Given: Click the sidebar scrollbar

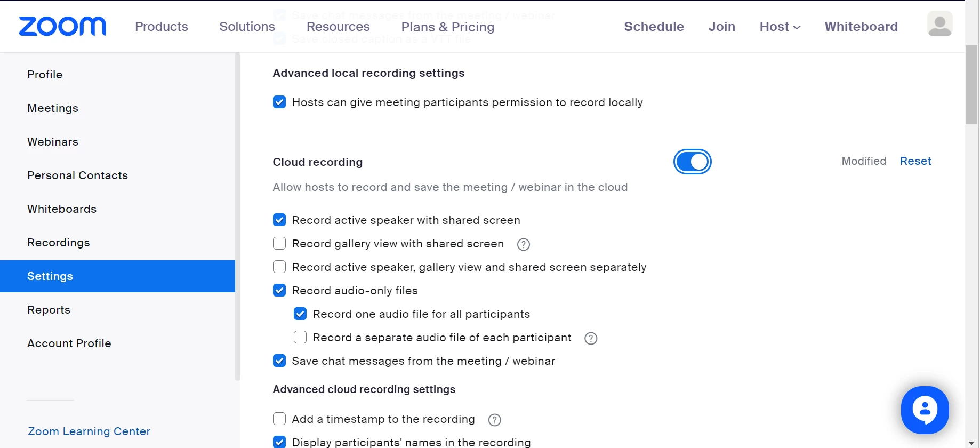Looking at the screenshot, I should 237,217.
